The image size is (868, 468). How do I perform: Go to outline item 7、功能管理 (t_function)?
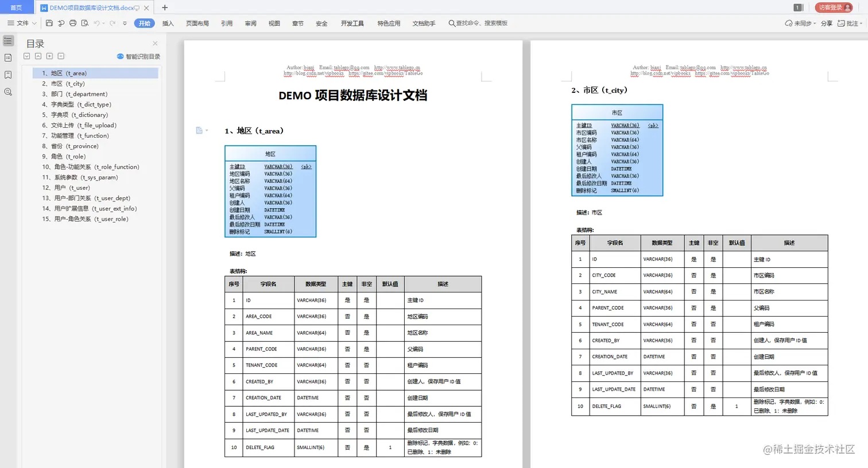click(75, 136)
